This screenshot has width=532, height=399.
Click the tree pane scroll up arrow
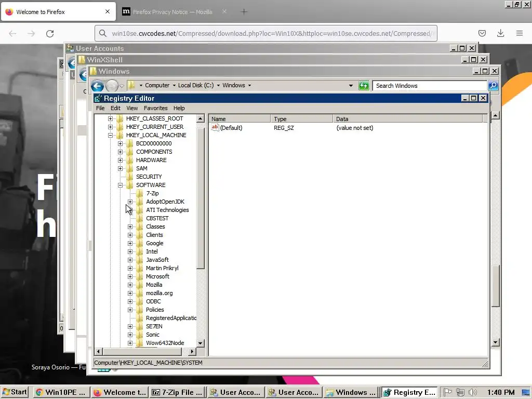tap(201, 118)
